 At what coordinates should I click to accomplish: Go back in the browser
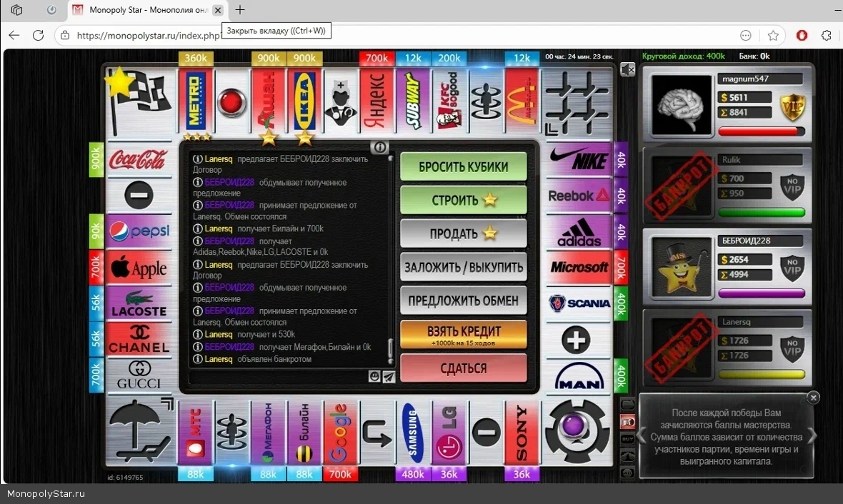[x=14, y=36]
